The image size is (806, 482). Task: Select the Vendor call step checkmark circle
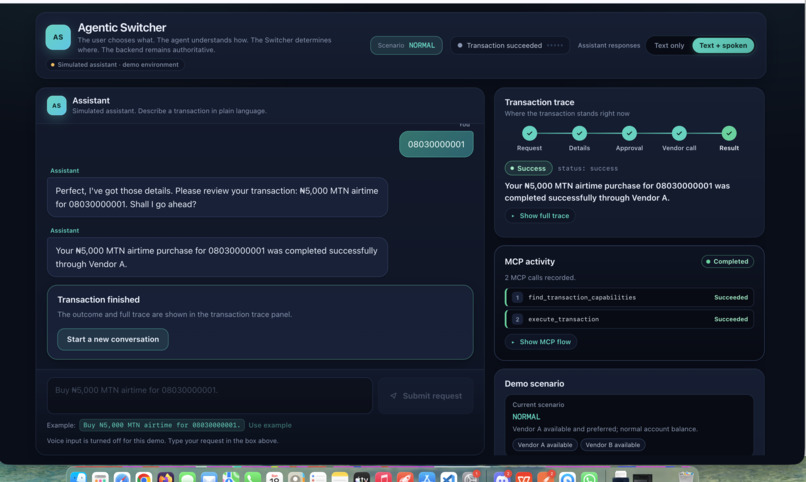tap(679, 133)
